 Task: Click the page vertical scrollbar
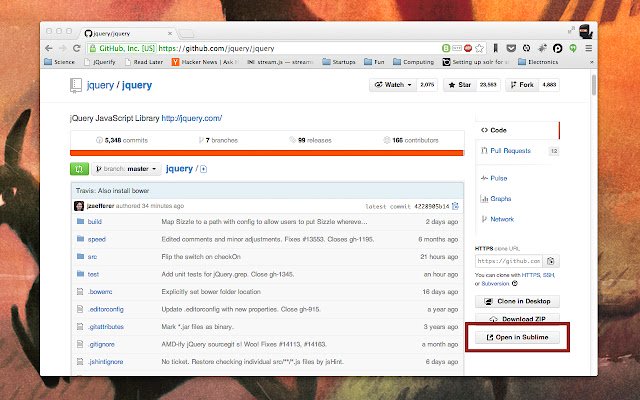(x=593, y=84)
